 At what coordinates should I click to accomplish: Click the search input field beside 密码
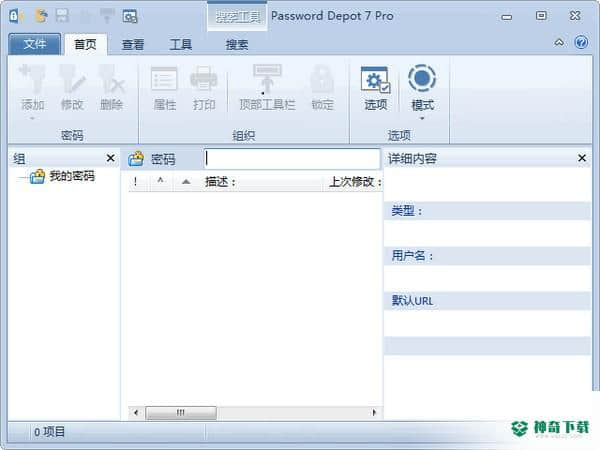pos(292,158)
